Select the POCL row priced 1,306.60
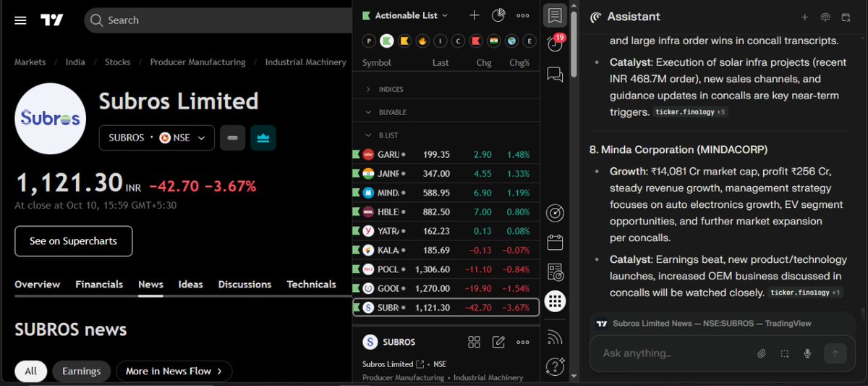Image resolution: width=868 pixels, height=386 pixels. tap(446, 269)
